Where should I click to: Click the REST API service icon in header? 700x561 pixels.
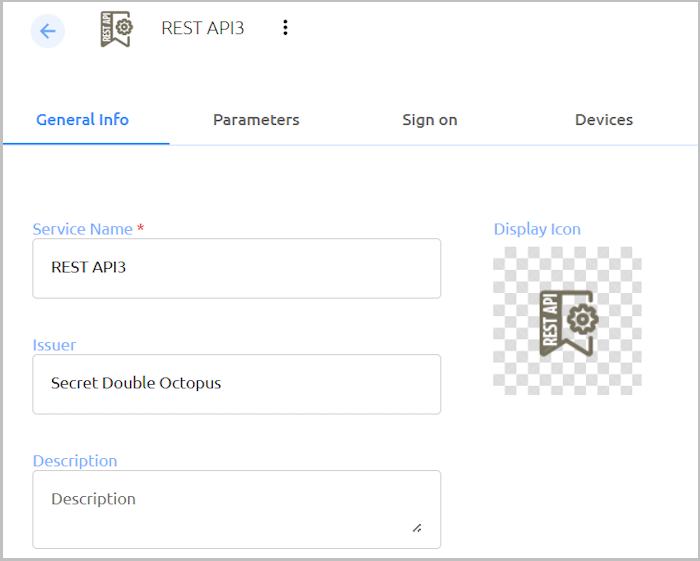tap(117, 29)
